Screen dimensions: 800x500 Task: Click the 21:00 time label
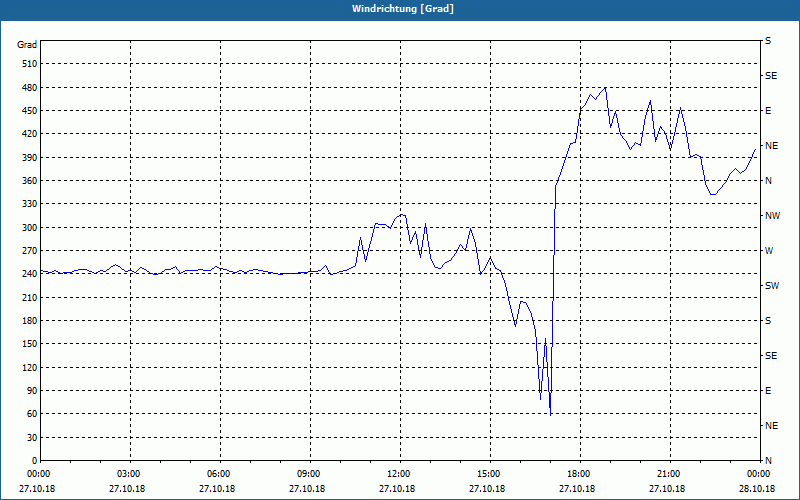click(x=670, y=474)
